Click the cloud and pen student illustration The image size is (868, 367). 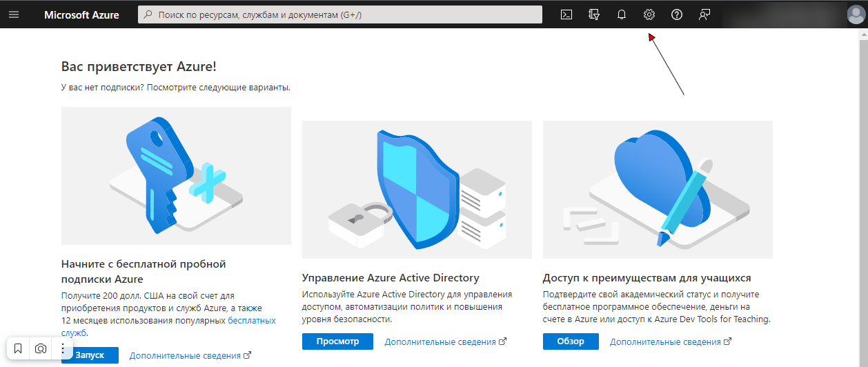point(658,190)
